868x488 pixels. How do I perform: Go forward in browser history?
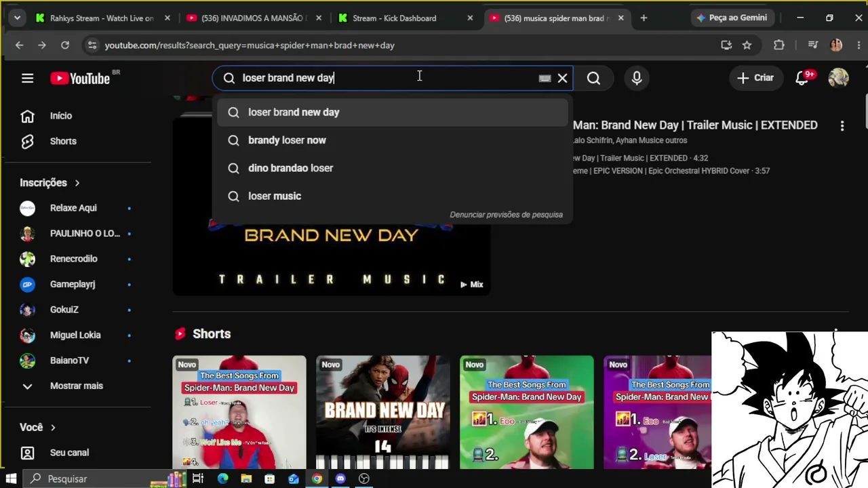(42, 45)
